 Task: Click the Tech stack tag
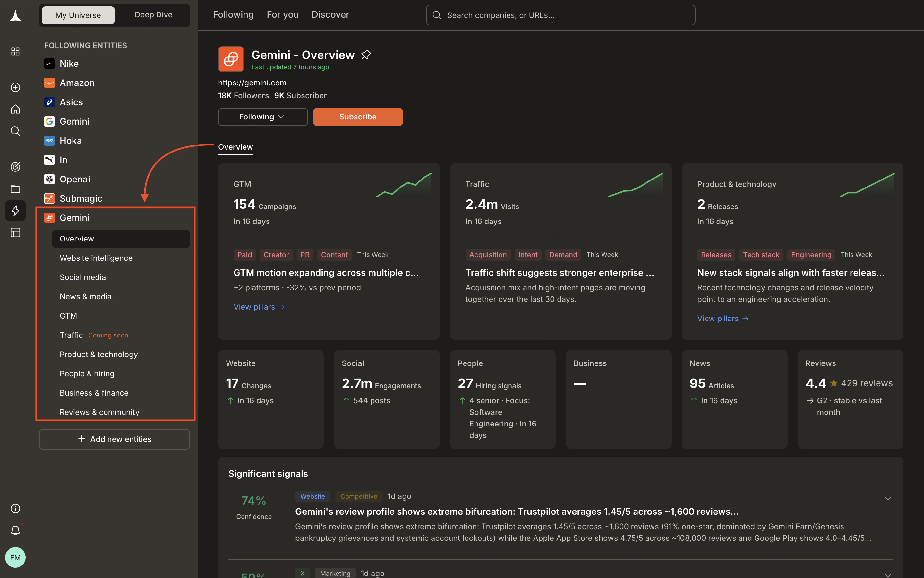pos(761,255)
